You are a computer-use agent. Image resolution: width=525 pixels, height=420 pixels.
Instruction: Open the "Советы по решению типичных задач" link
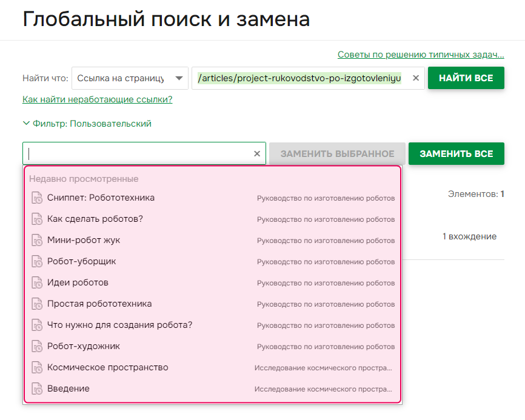[x=420, y=54]
